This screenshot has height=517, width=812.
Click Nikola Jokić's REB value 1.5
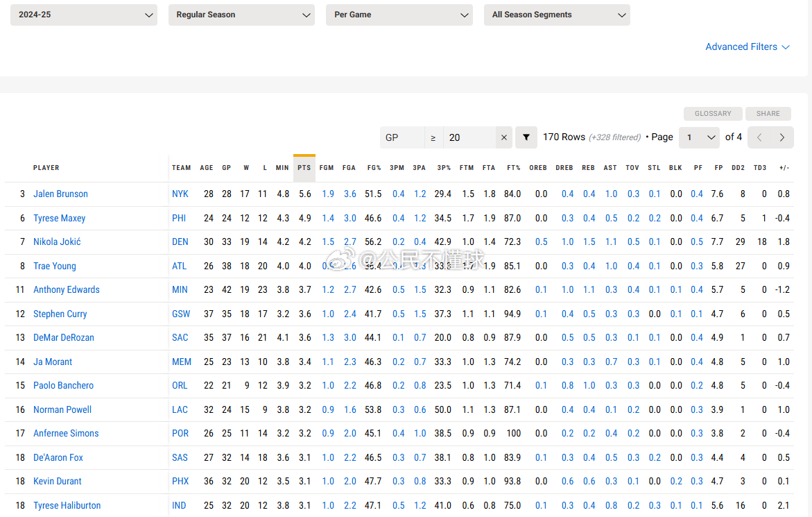(589, 242)
